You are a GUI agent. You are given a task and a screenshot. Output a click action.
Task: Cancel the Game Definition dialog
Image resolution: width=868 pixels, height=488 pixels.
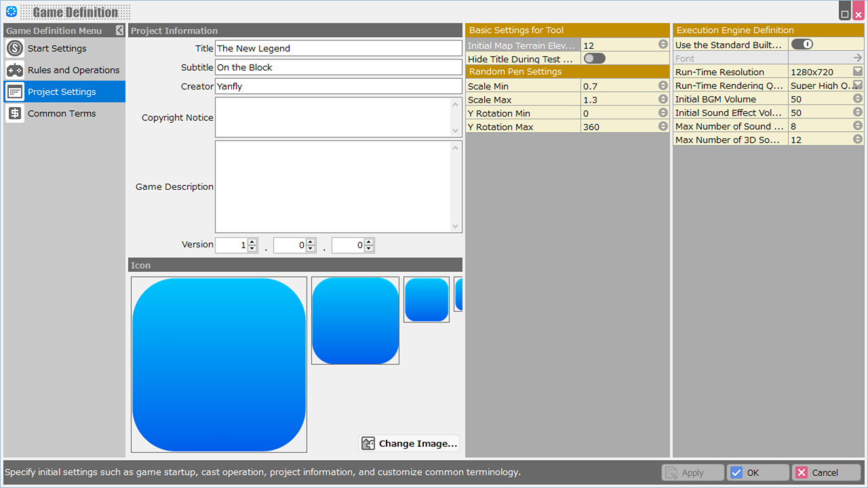coord(826,472)
